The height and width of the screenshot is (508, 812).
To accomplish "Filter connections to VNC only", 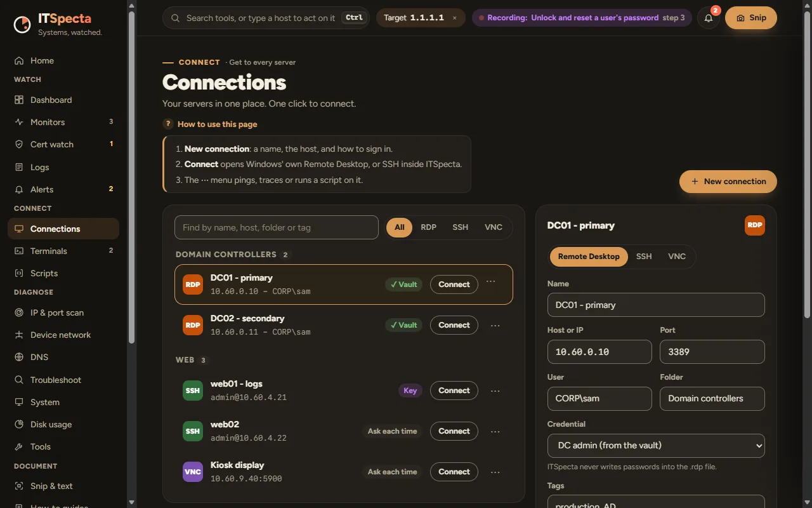I will [494, 227].
